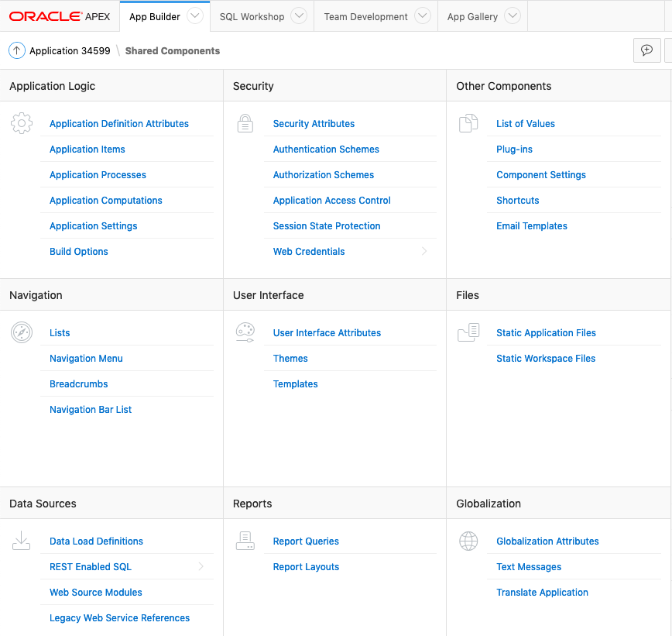Click the globe icon in the Globalization region
The image size is (672, 636).
coord(468,541)
